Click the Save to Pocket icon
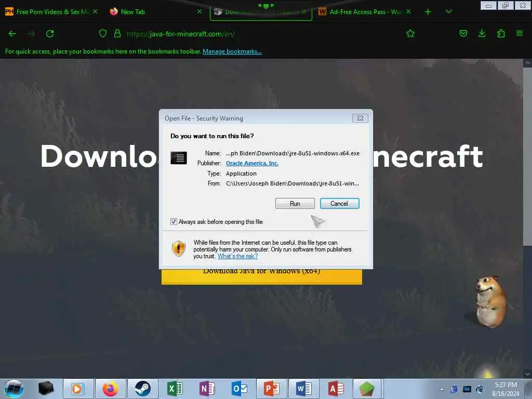532x399 pixels. pyautogui.click(x=463, y=33)
